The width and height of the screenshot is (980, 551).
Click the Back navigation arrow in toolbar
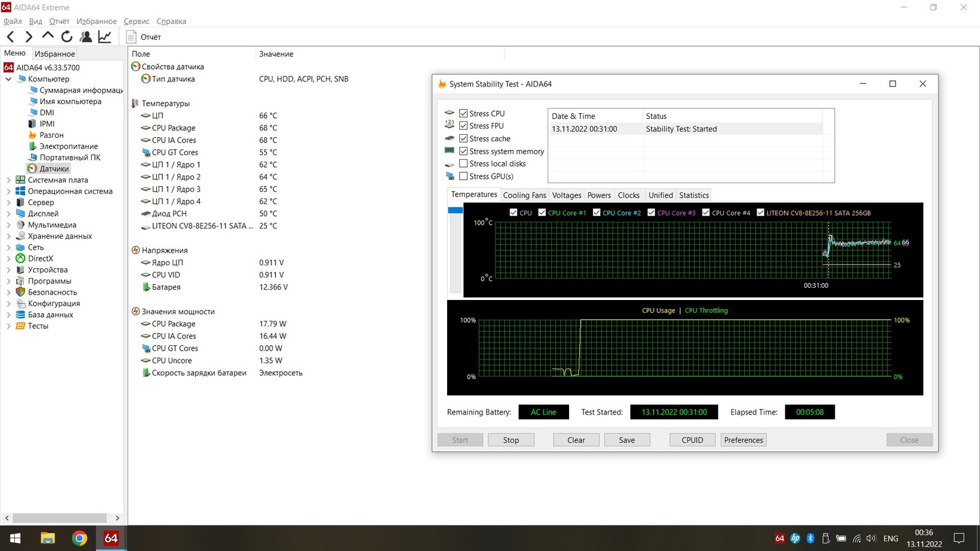click(10, 37)
